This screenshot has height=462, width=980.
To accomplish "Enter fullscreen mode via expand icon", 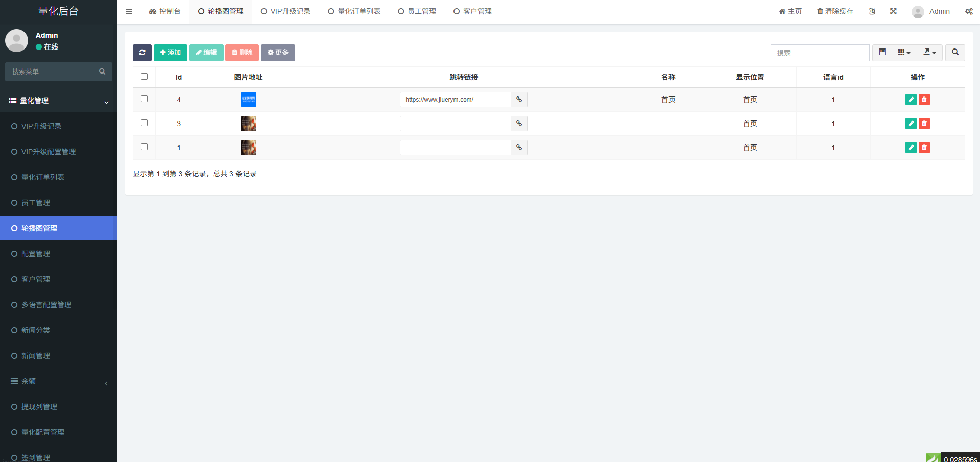I will tap(893, 11).
